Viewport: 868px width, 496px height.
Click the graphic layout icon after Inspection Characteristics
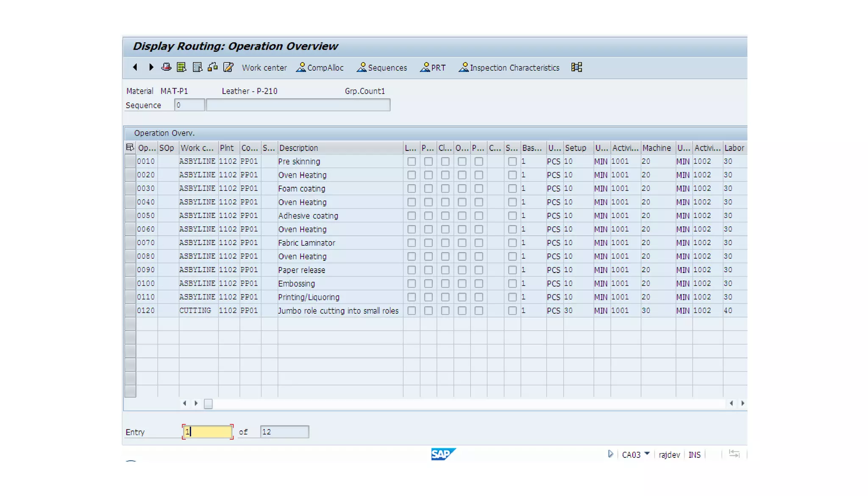576,67
